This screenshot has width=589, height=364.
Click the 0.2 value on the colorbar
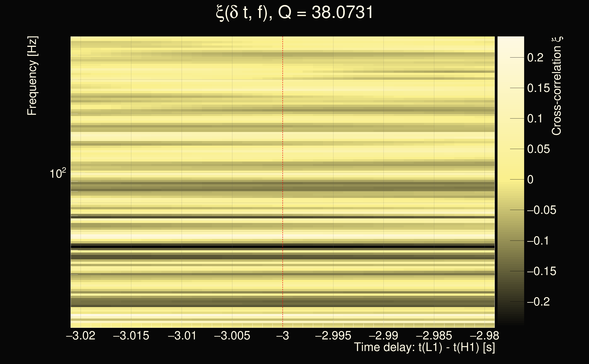[x=535, y=58]
